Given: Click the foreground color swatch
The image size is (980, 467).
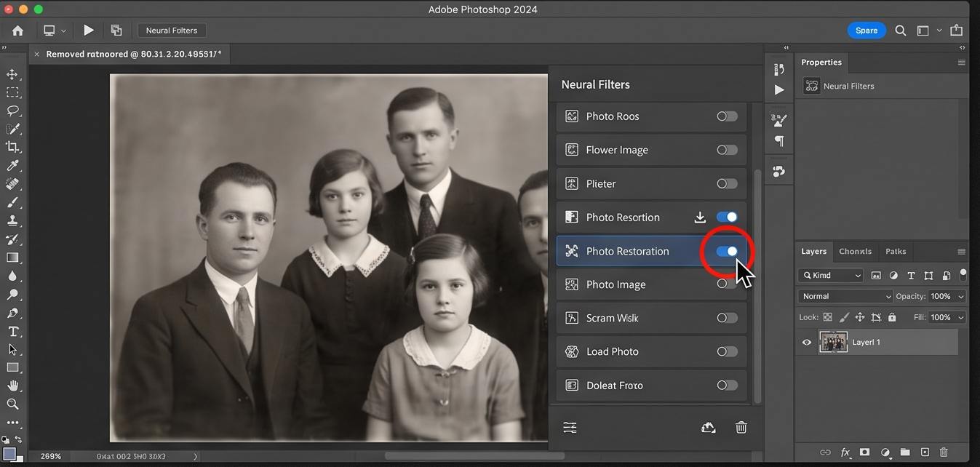Looking at the screenshot, I should tap(9, 454).
